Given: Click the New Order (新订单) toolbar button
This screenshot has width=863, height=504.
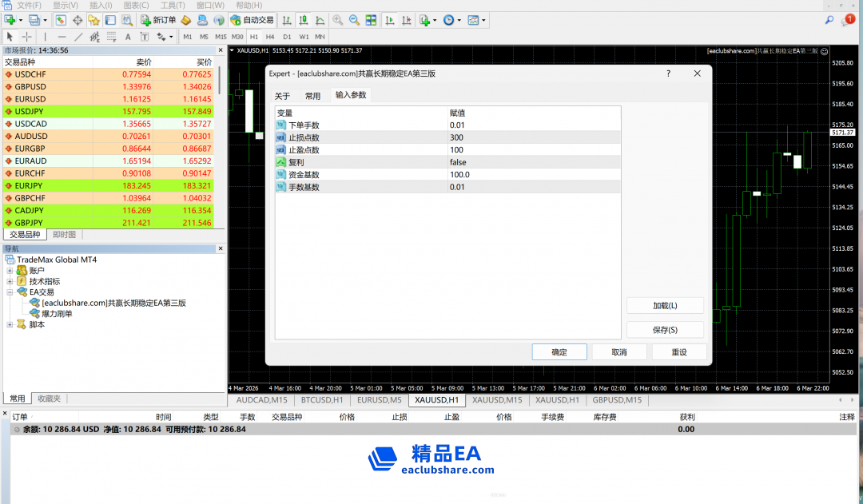Looking at the screenshot, I should coord(158,20).
